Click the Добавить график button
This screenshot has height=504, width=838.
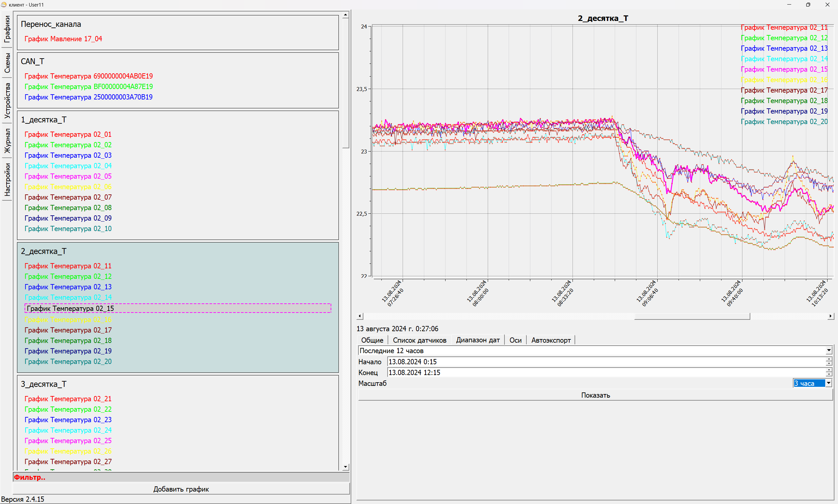(181, 489)
